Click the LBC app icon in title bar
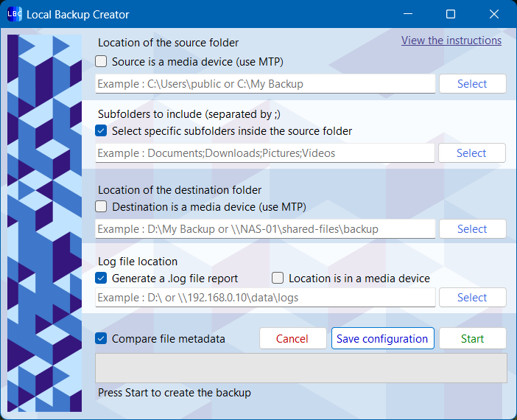The image size is (517, 420). coord(14,14)
